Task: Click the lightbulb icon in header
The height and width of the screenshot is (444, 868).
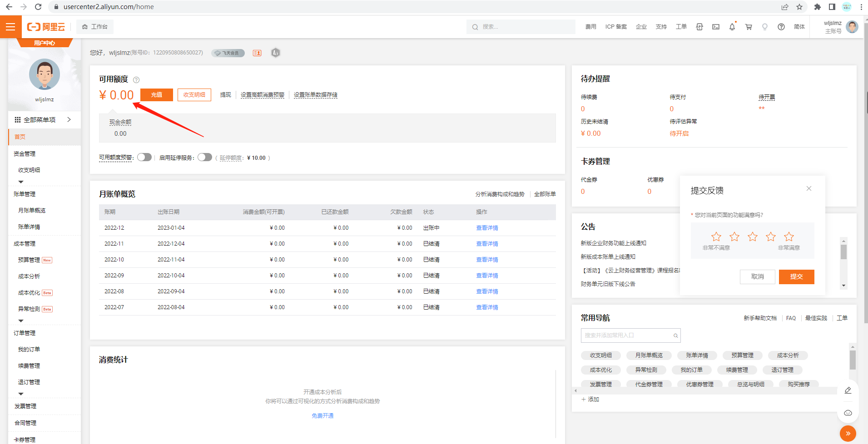Action: pyautogui.click(x=765, y=27)
